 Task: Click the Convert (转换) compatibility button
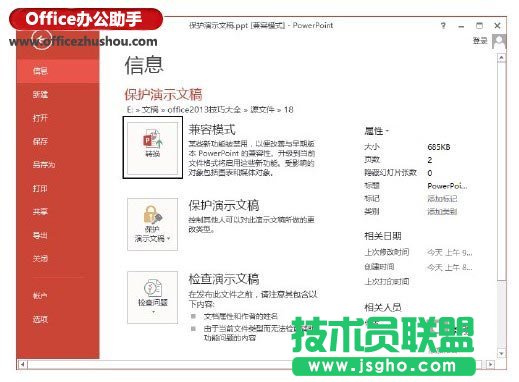[x=153, y=148]
